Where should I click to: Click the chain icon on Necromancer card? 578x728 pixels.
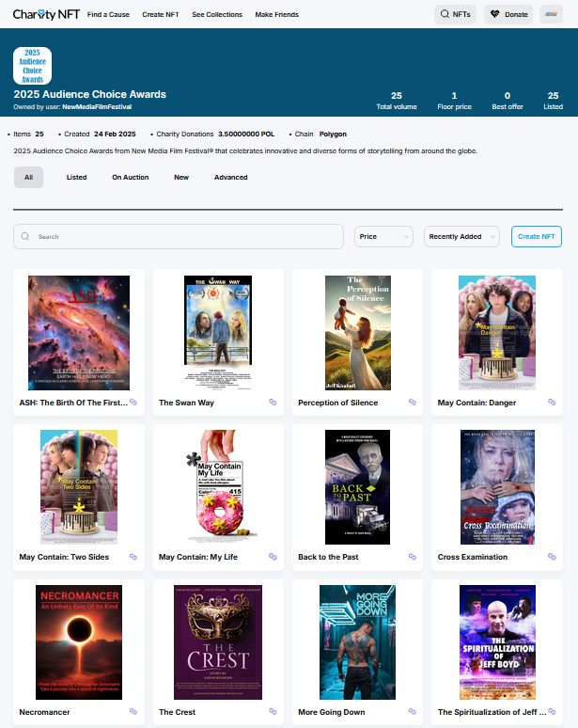point(133,711)
